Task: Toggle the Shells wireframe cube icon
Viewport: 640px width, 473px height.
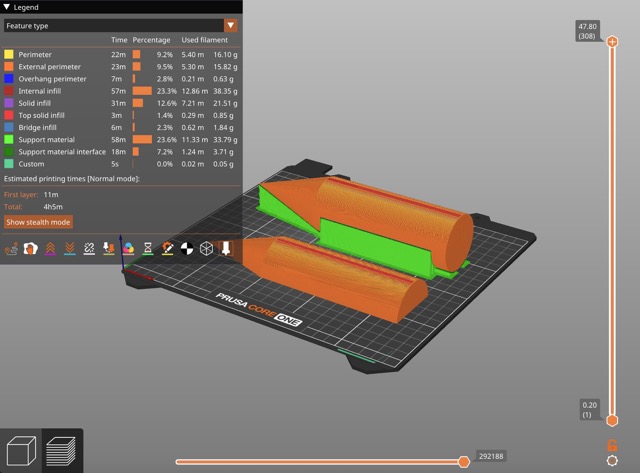Action: (207, 248)
